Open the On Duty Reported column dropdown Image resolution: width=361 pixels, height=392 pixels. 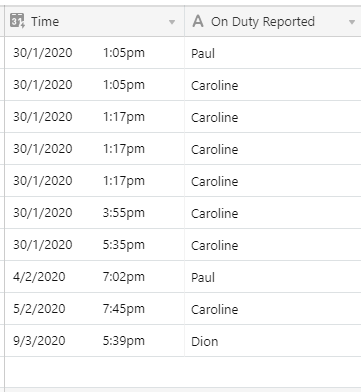coord(351,22)
